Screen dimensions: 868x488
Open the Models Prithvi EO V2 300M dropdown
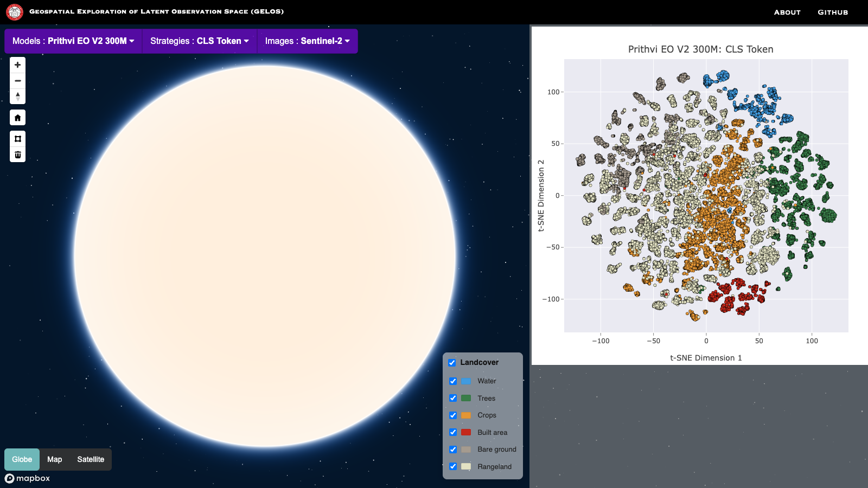tap(73, 41)
